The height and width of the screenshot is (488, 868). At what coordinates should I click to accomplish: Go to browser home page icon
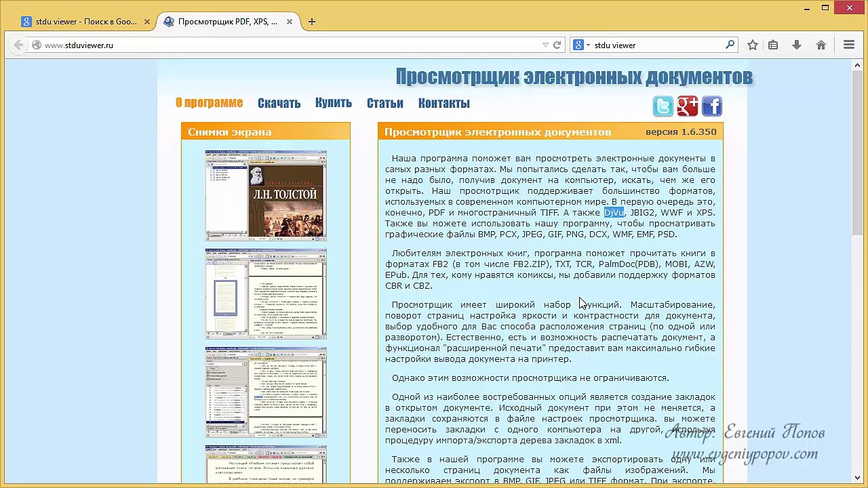821,45
